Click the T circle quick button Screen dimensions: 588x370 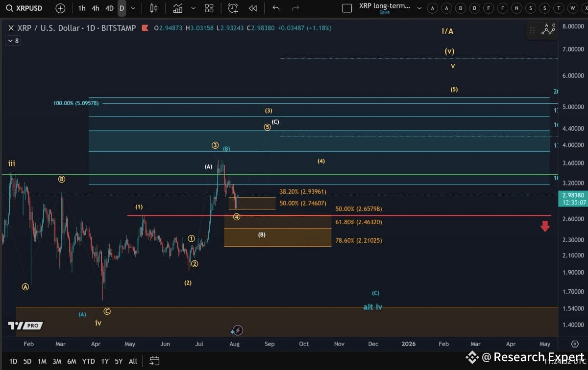(559, 8)
